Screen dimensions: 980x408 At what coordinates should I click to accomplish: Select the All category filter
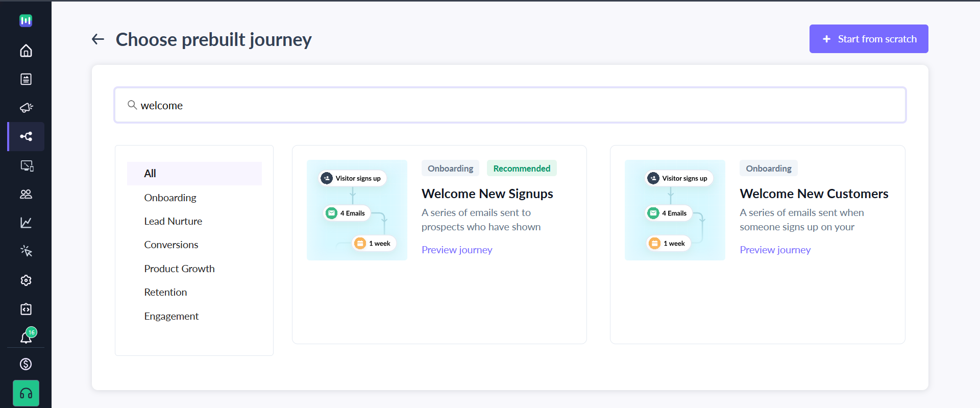coord(194,174)
